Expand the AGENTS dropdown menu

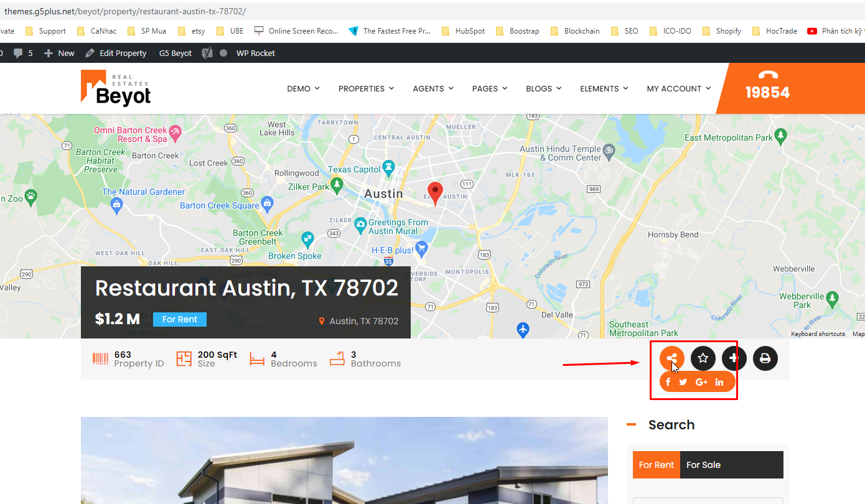point(433,88)
